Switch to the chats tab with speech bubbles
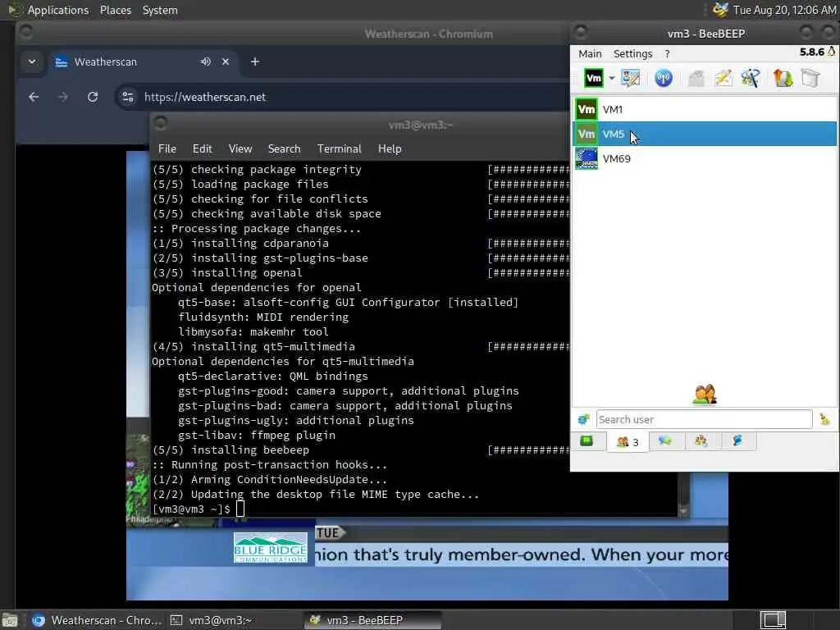This screenshot has height=630, width=840. click(665, 441)
